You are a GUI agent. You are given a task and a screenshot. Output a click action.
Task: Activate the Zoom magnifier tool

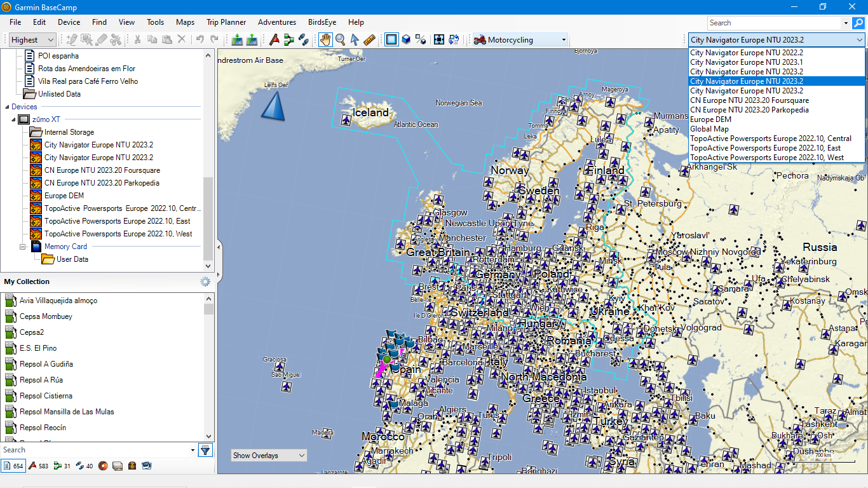click(x=341, y=39)
